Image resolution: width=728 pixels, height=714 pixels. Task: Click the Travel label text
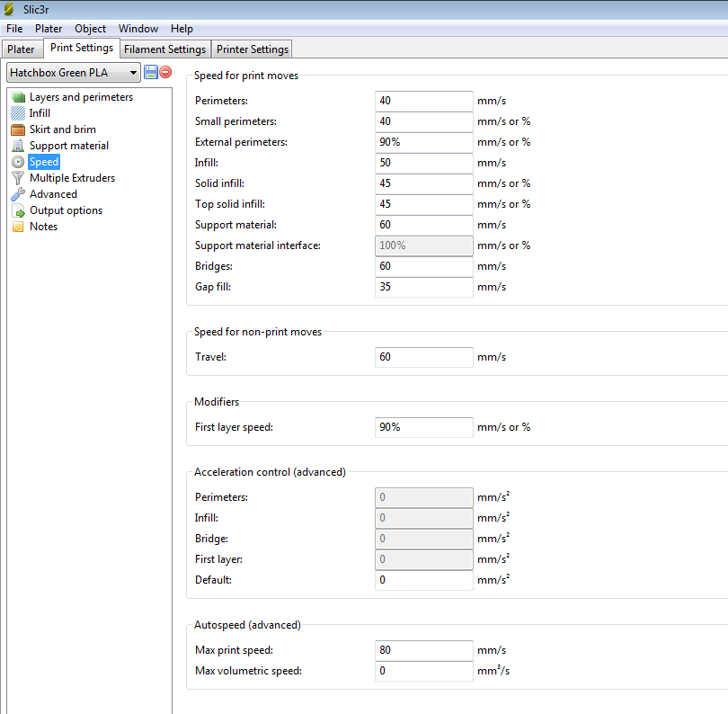211,357
